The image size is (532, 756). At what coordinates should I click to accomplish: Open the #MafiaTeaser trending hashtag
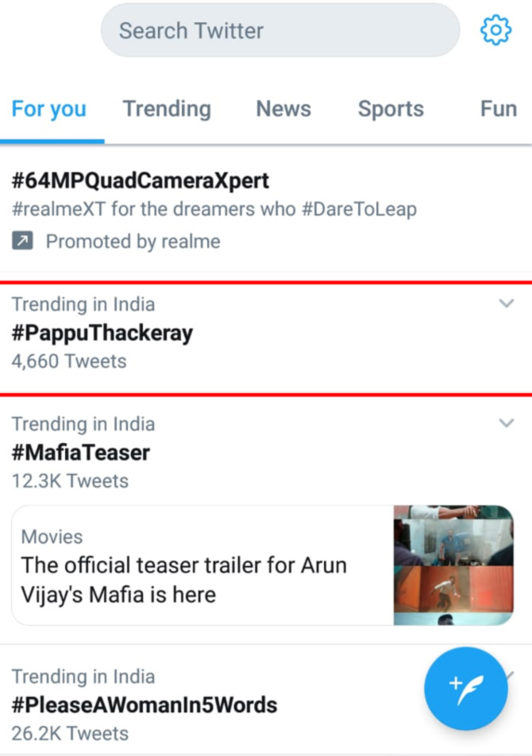[x=81, y=453]
